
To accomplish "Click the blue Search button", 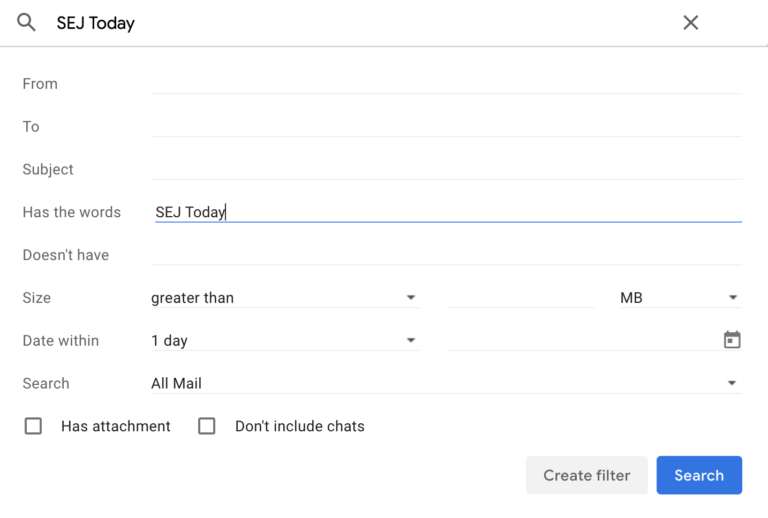I will [699, 475].
